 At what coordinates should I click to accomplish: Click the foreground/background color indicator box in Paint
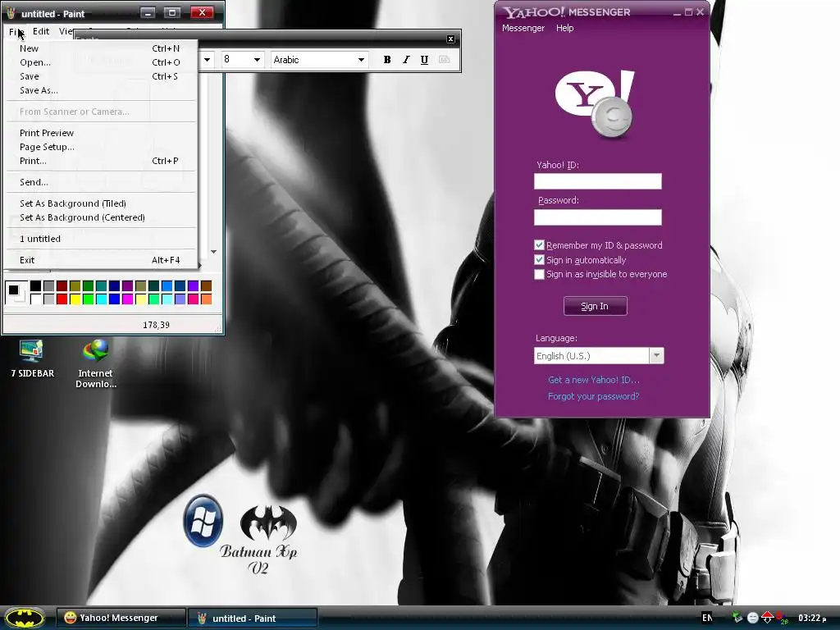(16, 293)
